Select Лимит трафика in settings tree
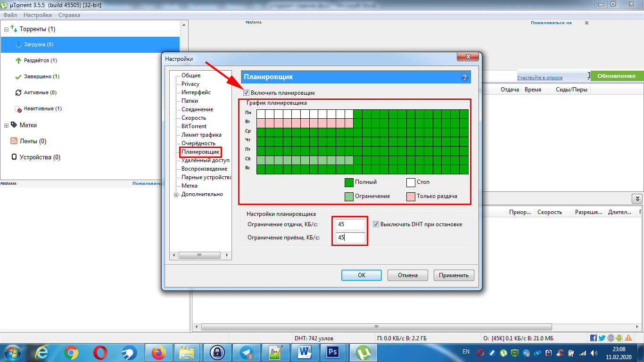Screen dimensions: 644x362 (x=201, y=135)
